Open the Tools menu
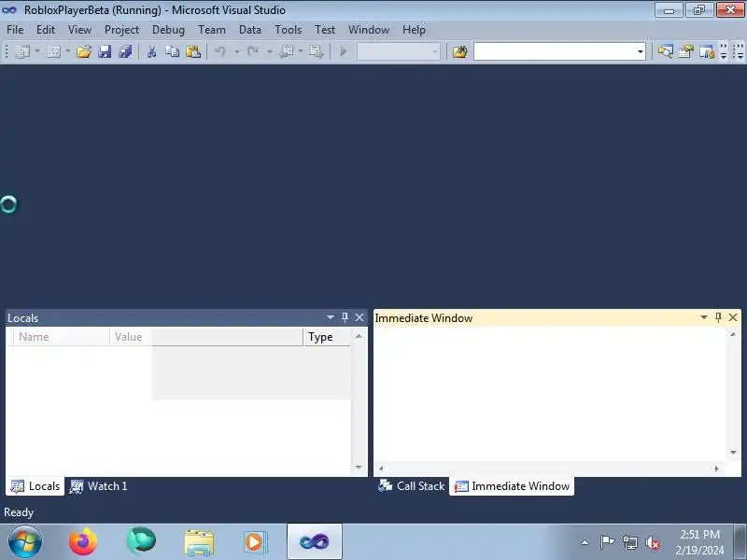747x560 pixels. coord(288,30)
